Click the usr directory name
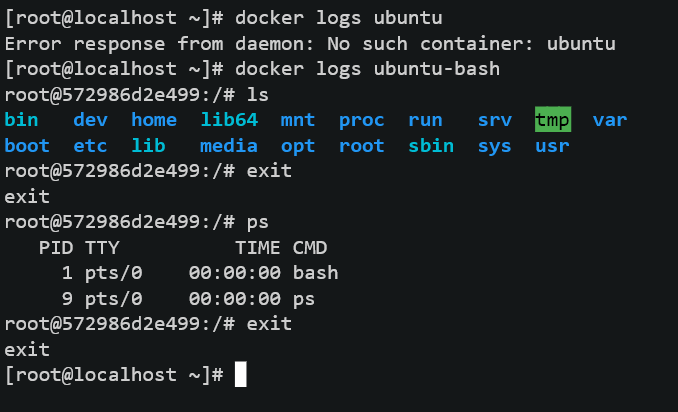This screenshot has width=678, height=412. (552, 147)
